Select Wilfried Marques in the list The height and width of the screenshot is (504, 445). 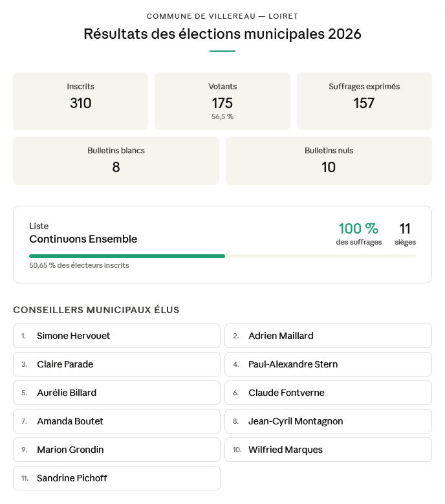click(x=328, y=450)
